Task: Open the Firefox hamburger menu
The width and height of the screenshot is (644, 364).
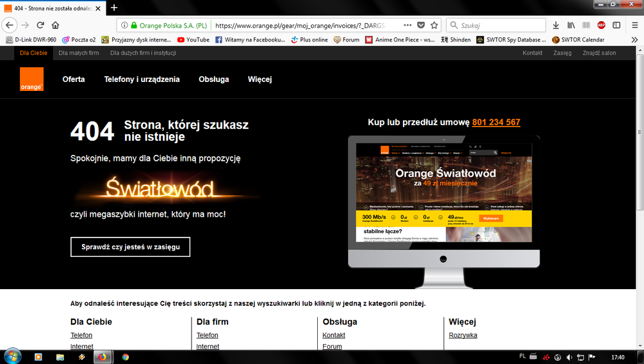Action: point(616,25)
